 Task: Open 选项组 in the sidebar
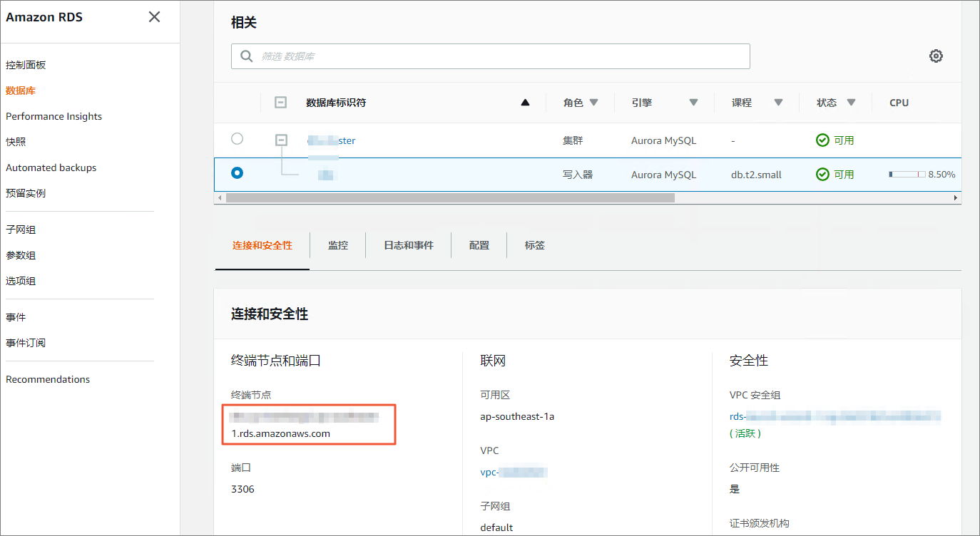[21, 281]
